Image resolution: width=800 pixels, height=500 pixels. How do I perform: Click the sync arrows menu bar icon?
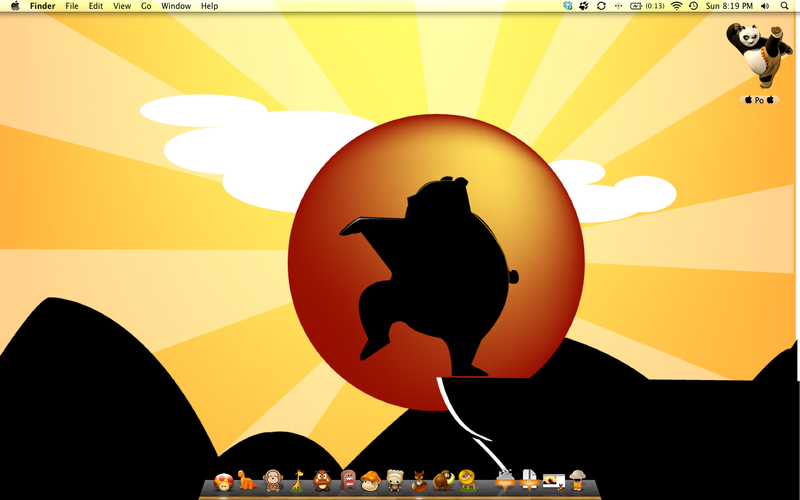tap(601, 6)
